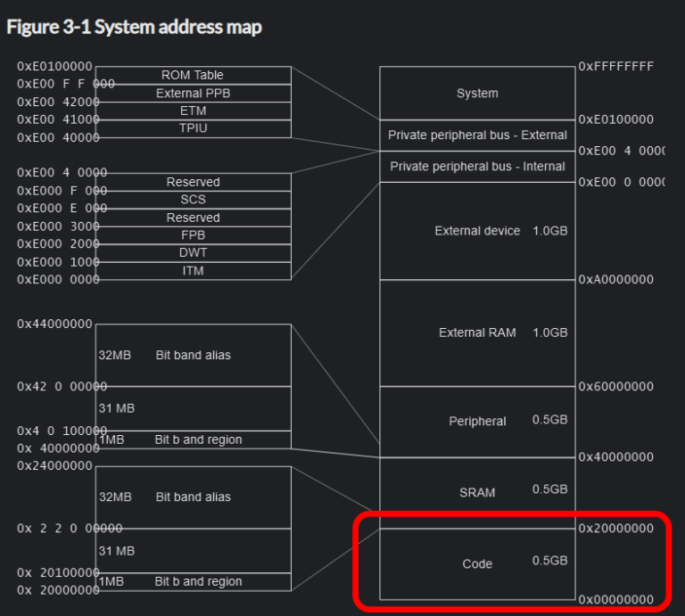Click the ROM Table block

(x=193, y=75)
